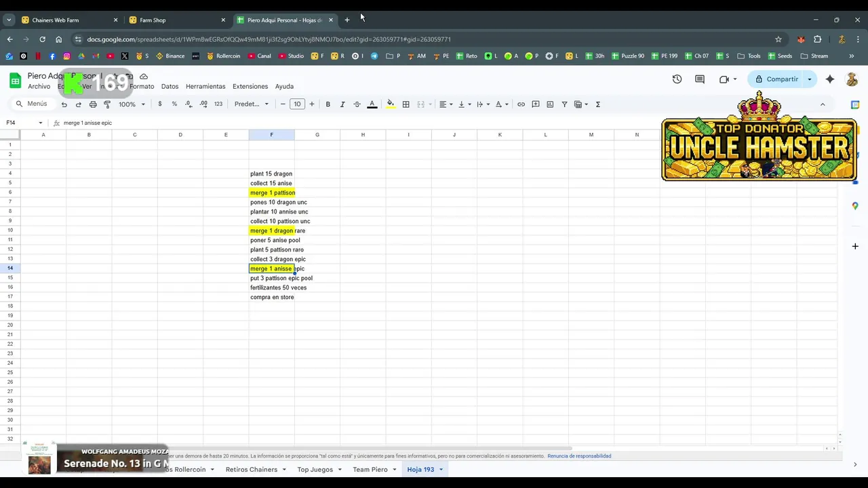This screenshot has width=868, height=488.
Task: Open the Datos menu
Action: tap(170, 87)
